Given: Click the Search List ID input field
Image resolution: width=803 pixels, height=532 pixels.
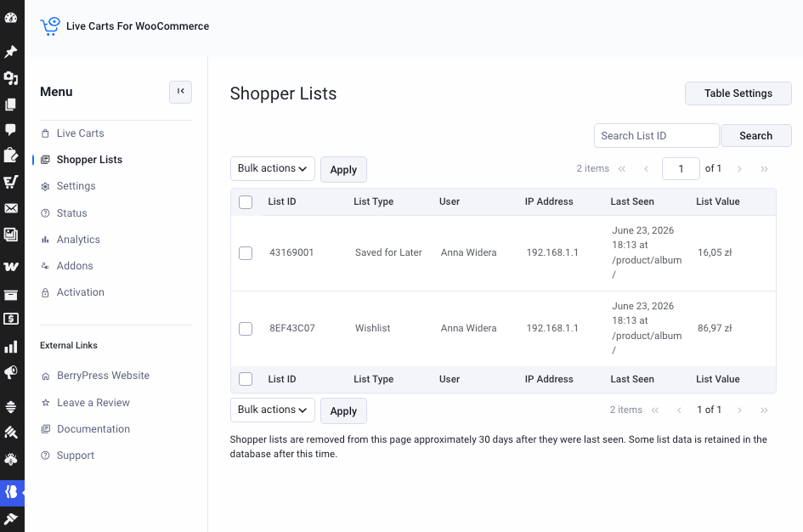Looking at the screenshot, I should [657, 136].
